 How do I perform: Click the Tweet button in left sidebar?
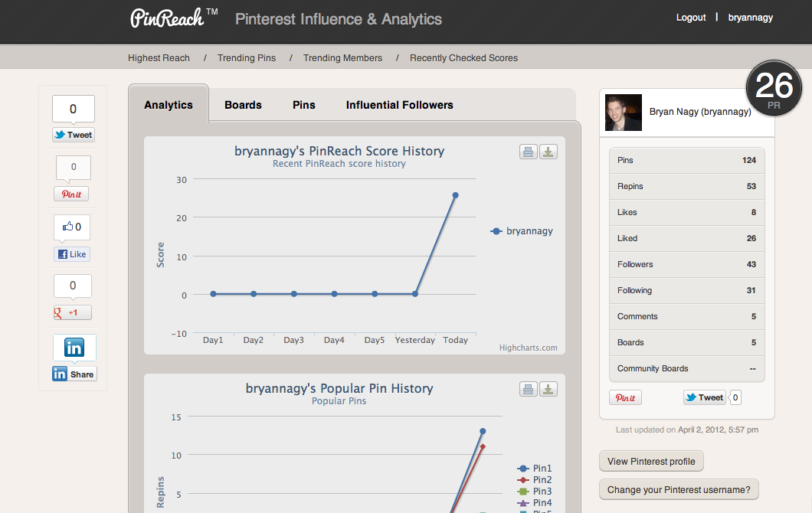click(x=74, y=135)
